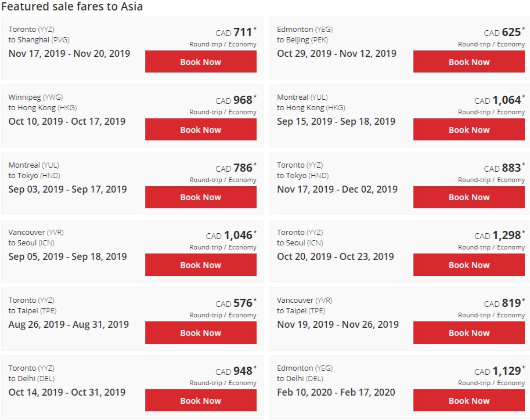
Task: Click the CAD 1,298 Toronto to Seoul price
Action: 500,235
